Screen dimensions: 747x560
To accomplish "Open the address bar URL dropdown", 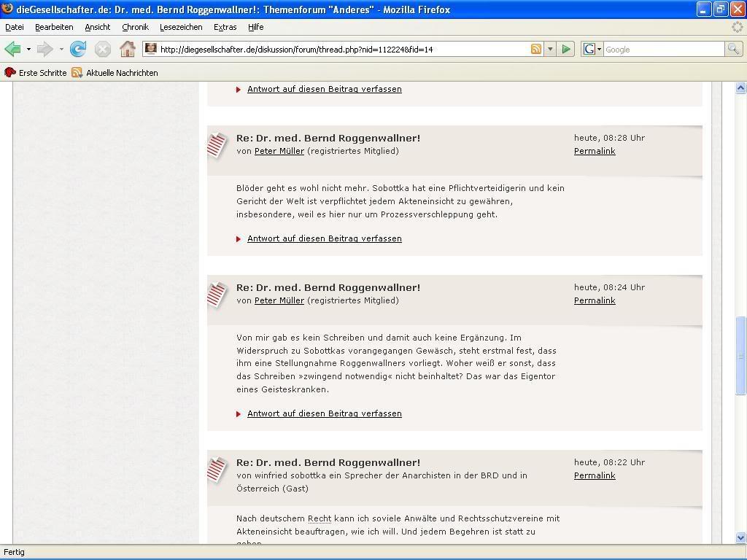I will pos(550,50).
